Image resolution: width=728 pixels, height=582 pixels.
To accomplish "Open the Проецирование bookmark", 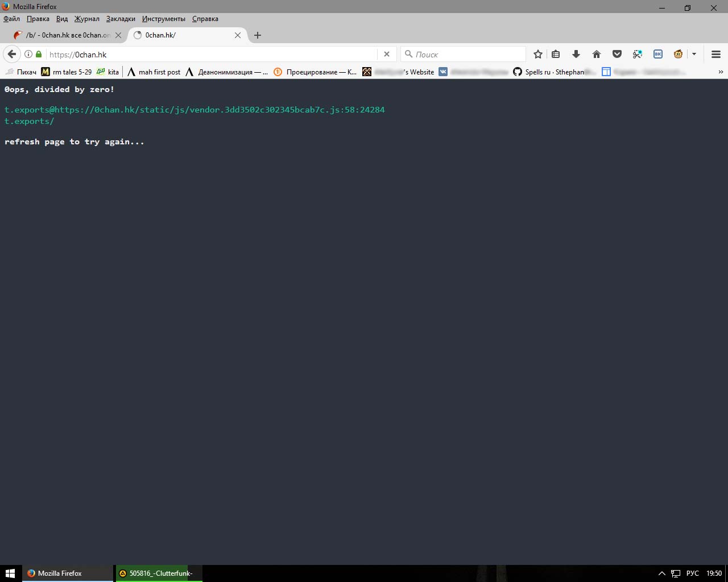I will [315, 72].
